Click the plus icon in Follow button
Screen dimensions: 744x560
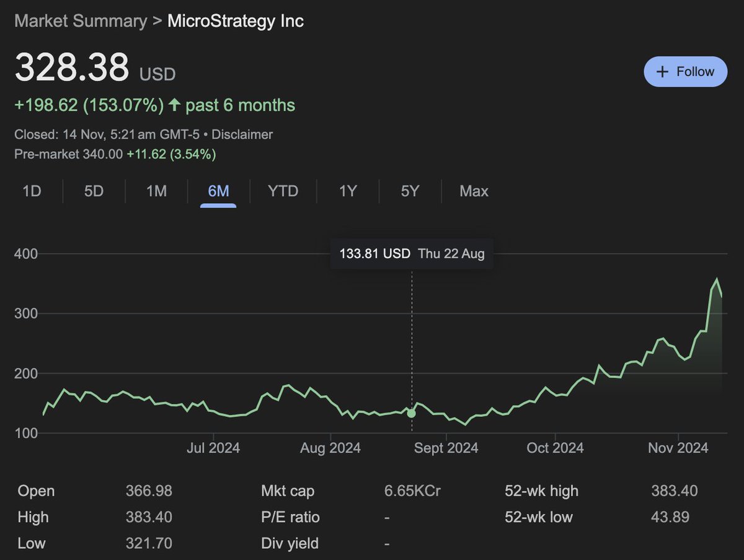coord(662,72)
